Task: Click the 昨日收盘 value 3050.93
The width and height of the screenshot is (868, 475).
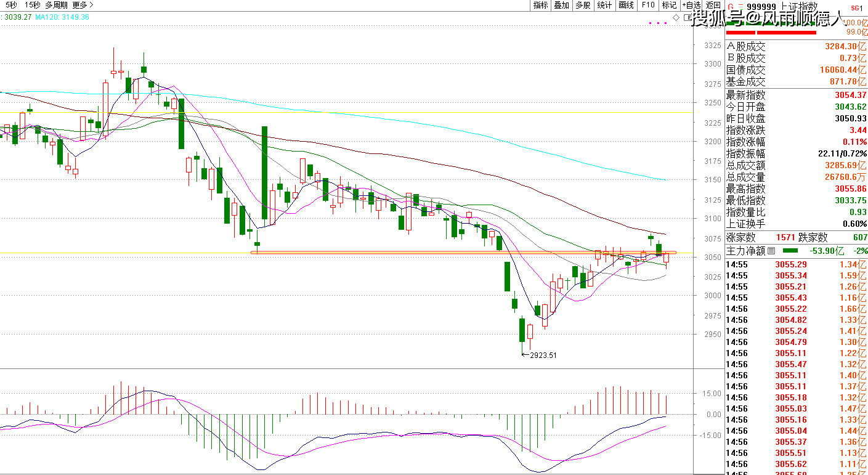Action: point(851,118)
